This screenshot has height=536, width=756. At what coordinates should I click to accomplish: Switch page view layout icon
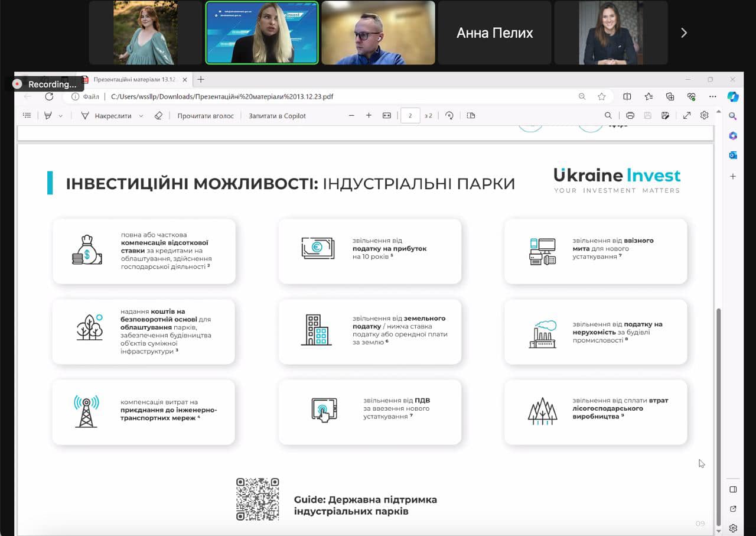click(471, 116)
